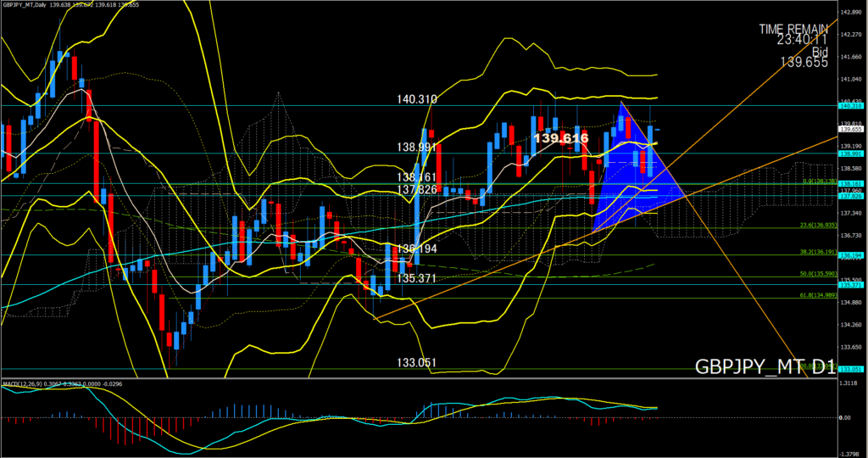Click the 0.00 MACD scale value
The image size is (868, 458).
coord(845,417)
